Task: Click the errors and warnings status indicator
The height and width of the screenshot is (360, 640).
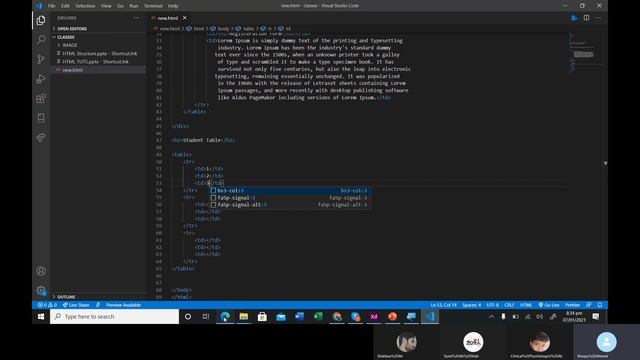Action: pyautogui.click(x=47, y=305)
